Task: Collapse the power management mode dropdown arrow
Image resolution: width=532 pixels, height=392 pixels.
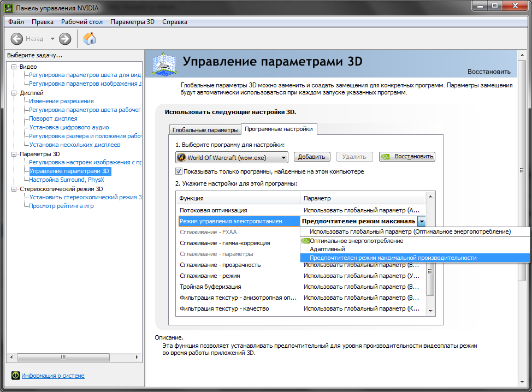Action: (421, 221)
